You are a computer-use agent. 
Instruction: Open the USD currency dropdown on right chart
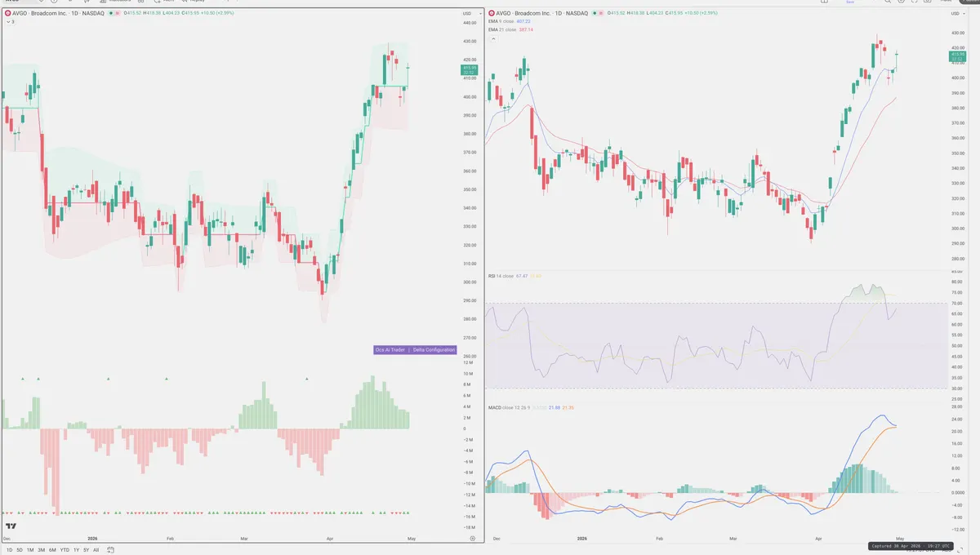tap(957, 13)
